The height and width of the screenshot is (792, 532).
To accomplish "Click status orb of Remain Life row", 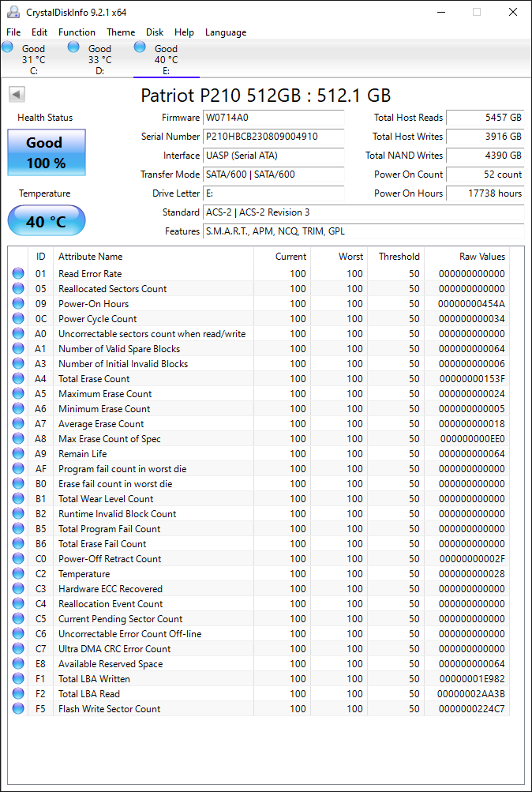I will tap(18, 453).
